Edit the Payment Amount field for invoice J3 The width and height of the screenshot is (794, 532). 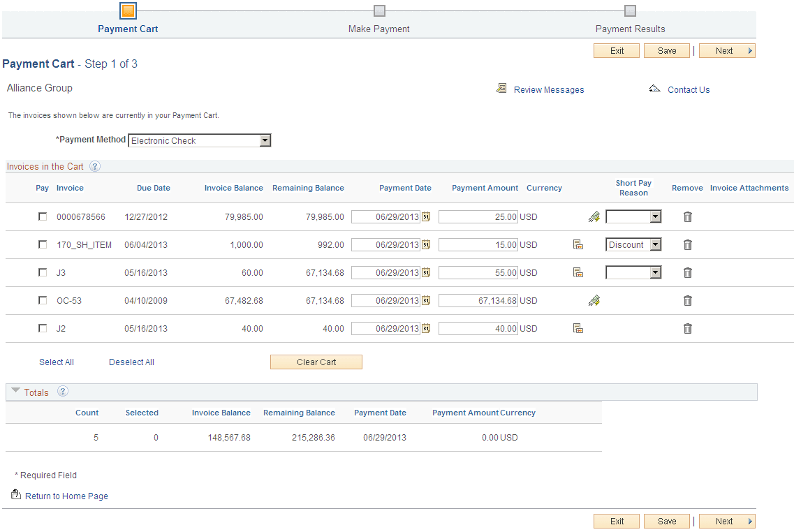(x=478, y=272)
